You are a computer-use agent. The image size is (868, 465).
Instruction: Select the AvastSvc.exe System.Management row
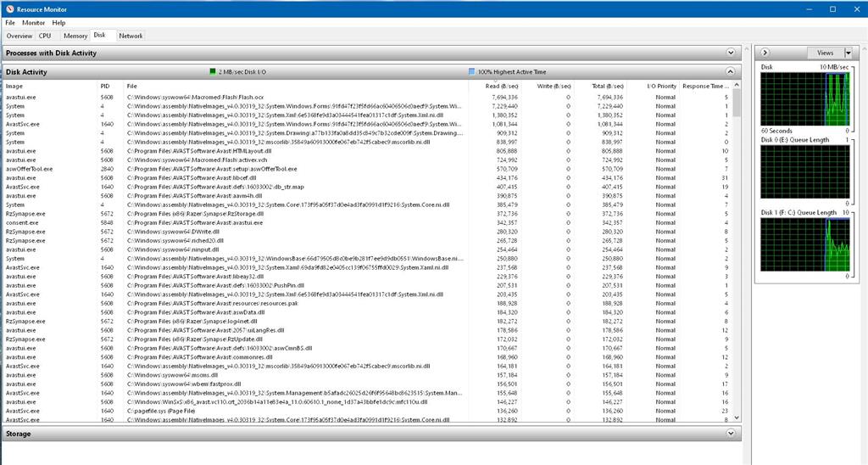click(367, 393)
